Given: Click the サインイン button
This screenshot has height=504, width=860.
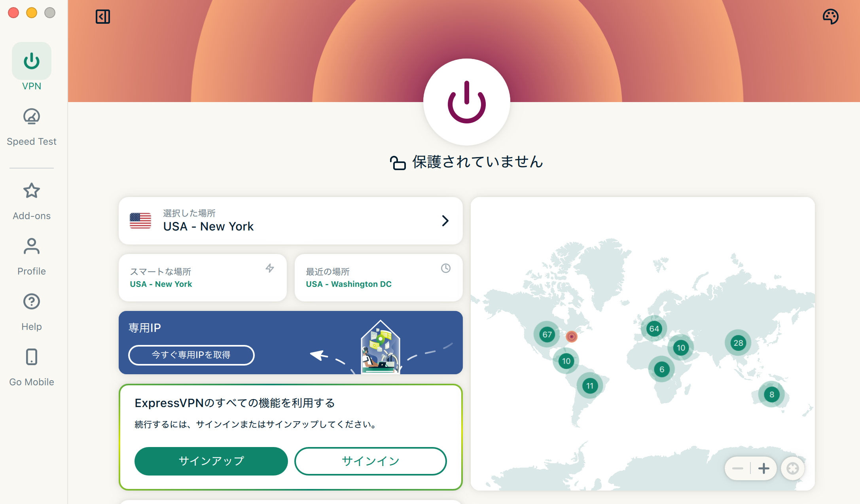Looking at the screenshot, I should tap(371, 461).
